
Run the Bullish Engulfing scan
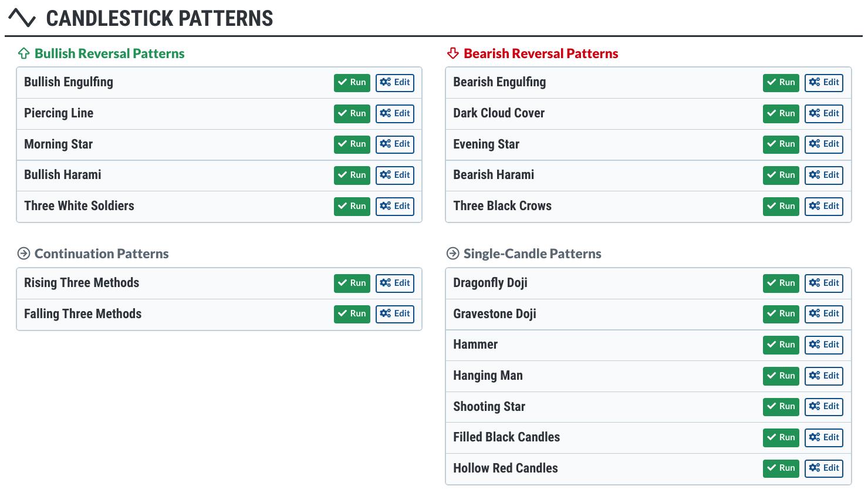352,83
